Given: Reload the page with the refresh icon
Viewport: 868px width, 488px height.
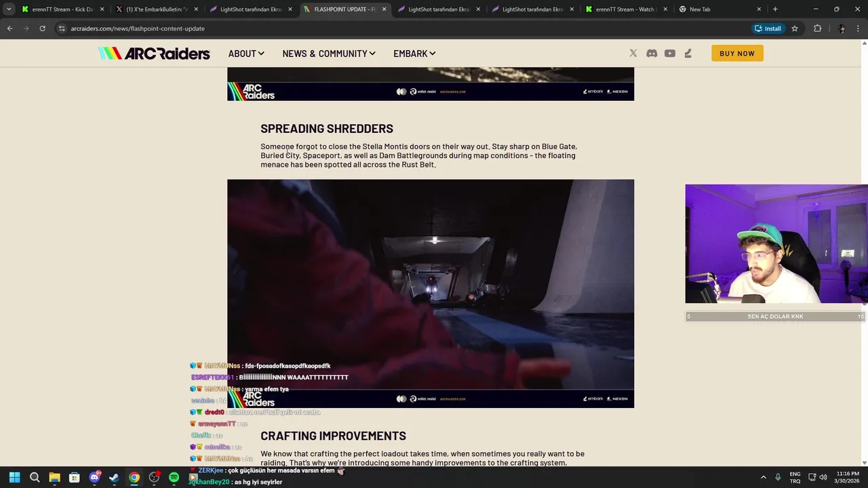Looking at the screenshot, I should pyautogui.click(x=42, y=28).
